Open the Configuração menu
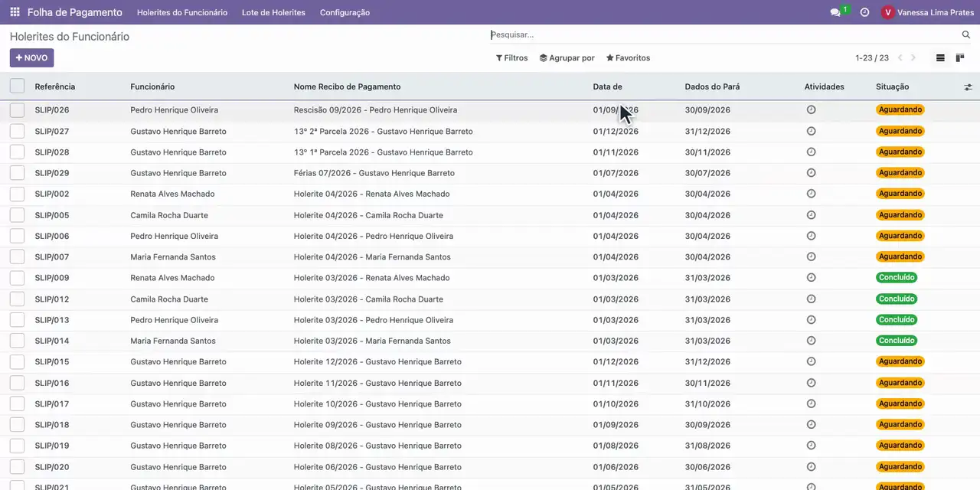 tap(345, 12)
